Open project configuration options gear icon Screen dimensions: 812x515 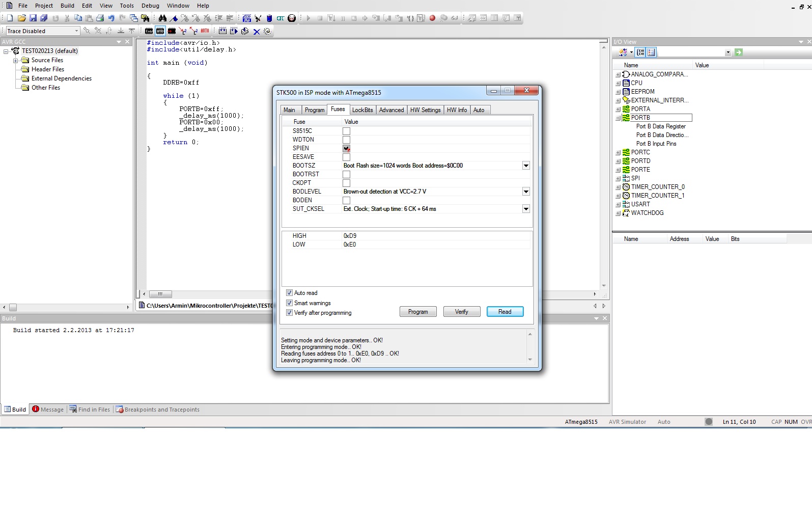click(267, 31)
